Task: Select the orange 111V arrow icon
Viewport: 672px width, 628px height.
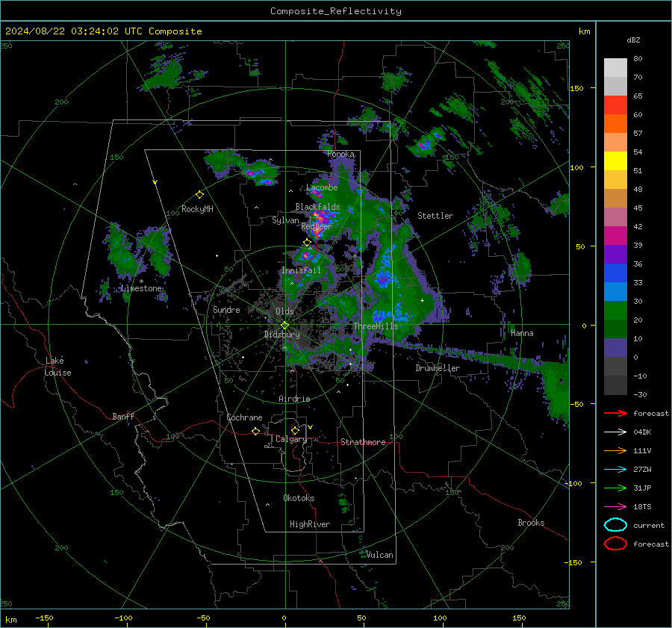Action: point(615,450)
